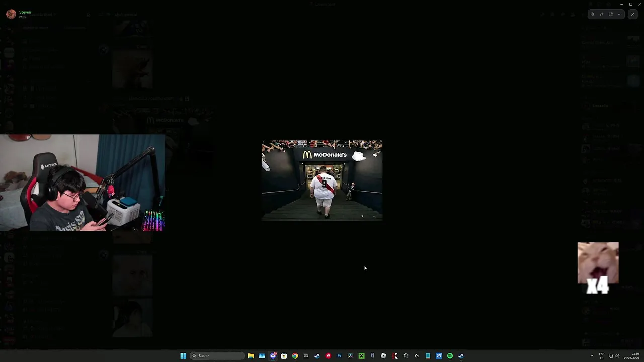Screen dimensions: 644x362
Task: Click the McDonald's image preview
Action: (x=322, y=180)
